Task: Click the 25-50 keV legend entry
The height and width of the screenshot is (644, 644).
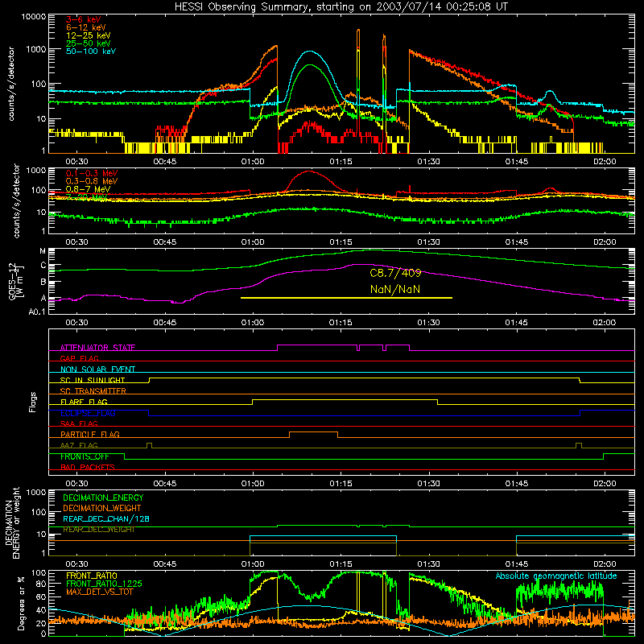Action: pos(89,43)
